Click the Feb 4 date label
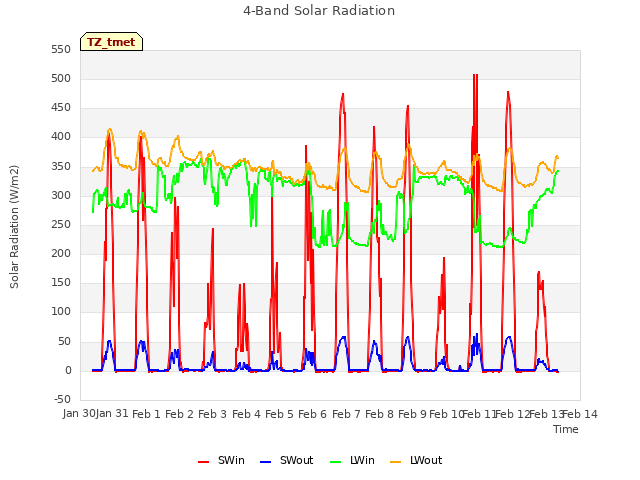Screen dimensions: 640x480 [x=246, y=414]
